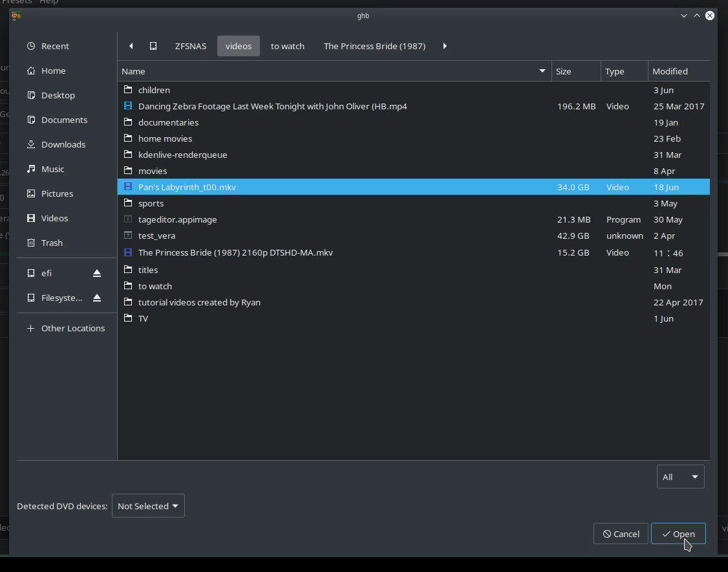This screenshot has height=572, width=728.
Task: Select the children folder
Action: 414,90
